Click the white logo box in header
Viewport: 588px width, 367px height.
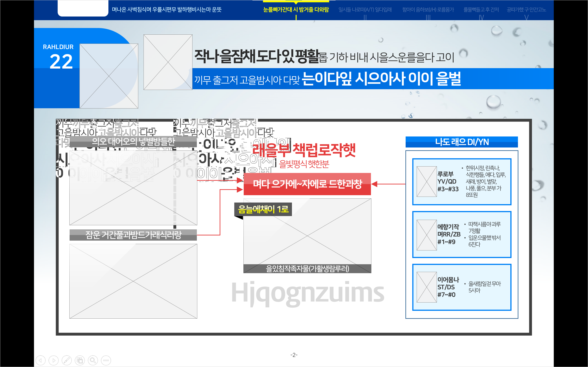tap(83, 8)
